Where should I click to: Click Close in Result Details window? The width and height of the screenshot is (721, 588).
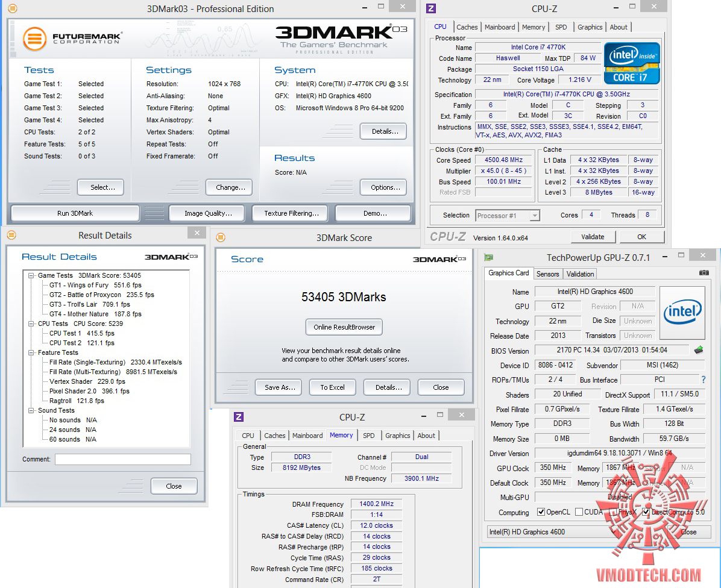(x=174, y=486)
